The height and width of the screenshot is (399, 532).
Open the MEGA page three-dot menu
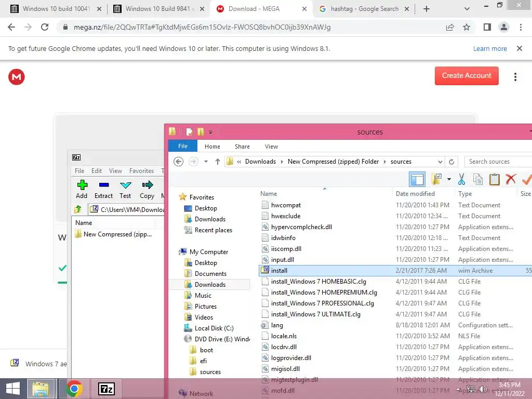pyautogui.click(x=515, y=77)
